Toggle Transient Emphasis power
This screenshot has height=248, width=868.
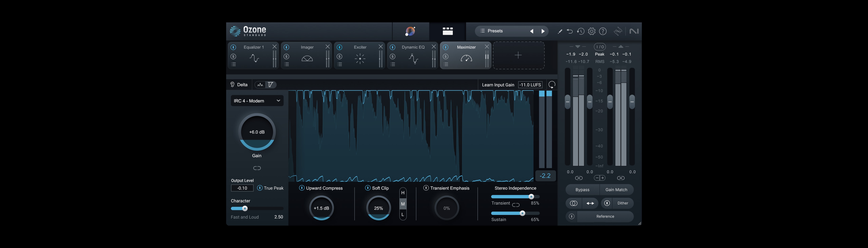(x=426, y=188)
